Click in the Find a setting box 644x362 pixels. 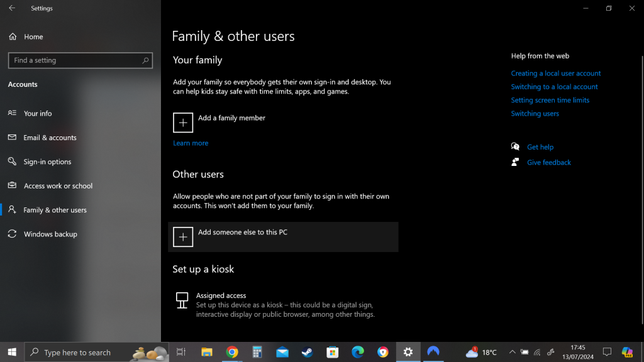coord(75,60)
